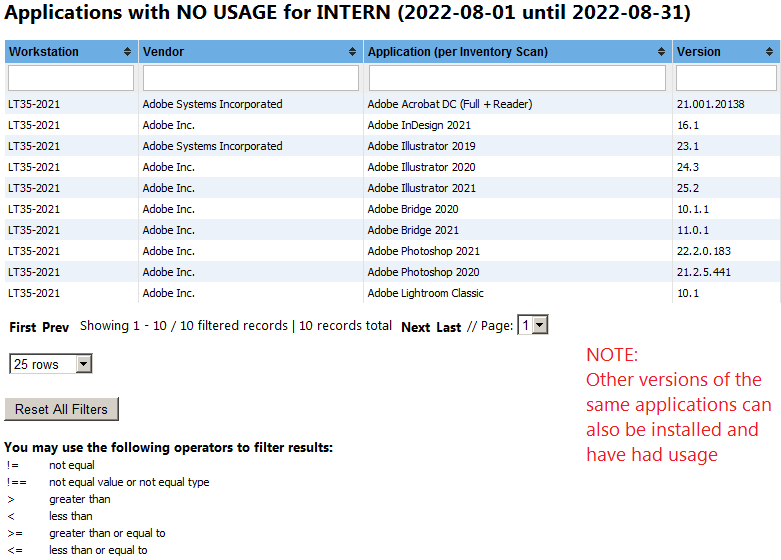Open the Page number dropdown
Screen dimensions: 781x560
[x=533, y=325]
